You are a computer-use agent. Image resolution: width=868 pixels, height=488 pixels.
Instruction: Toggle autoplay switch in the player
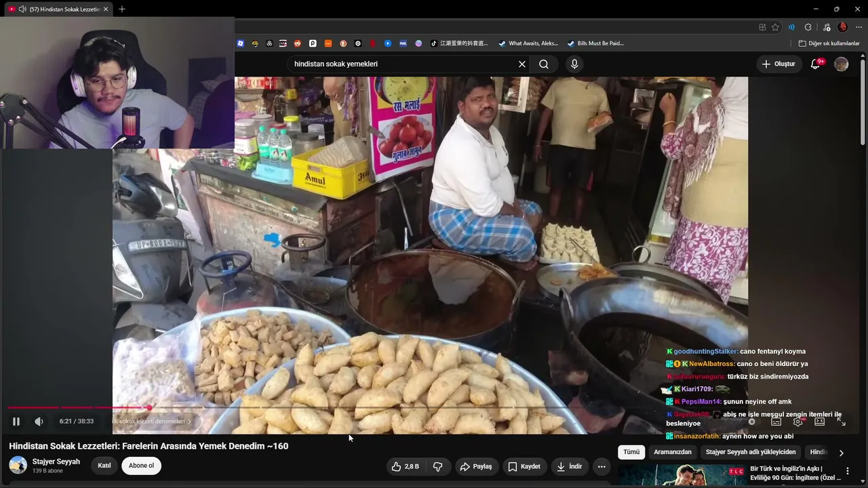[x=751, y=422]
